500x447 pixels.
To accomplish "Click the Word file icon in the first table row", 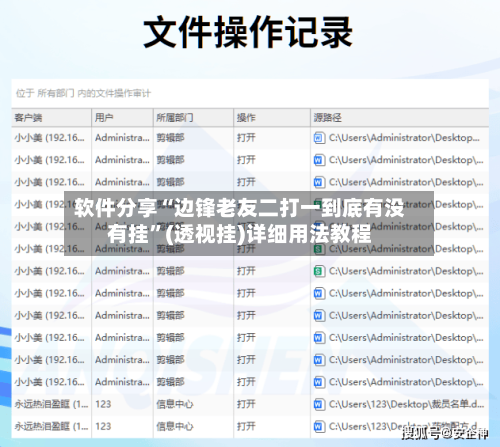I will (x=318, y=138).
